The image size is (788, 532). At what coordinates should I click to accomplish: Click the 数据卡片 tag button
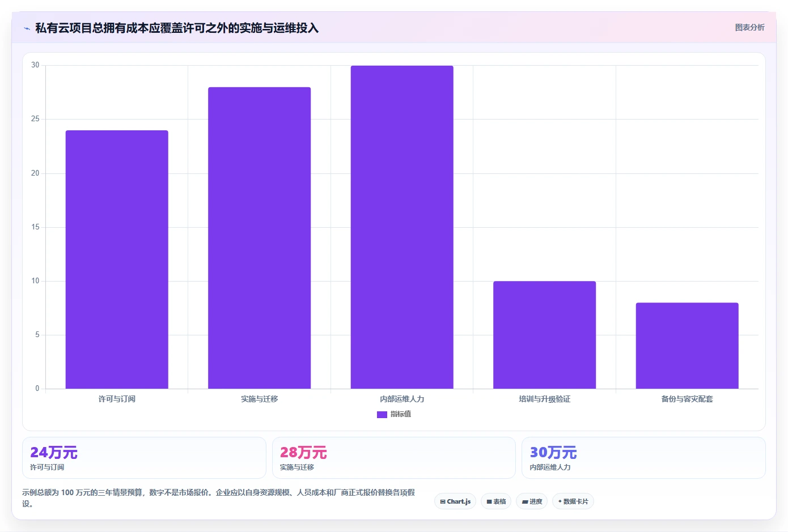pos(573,501)
